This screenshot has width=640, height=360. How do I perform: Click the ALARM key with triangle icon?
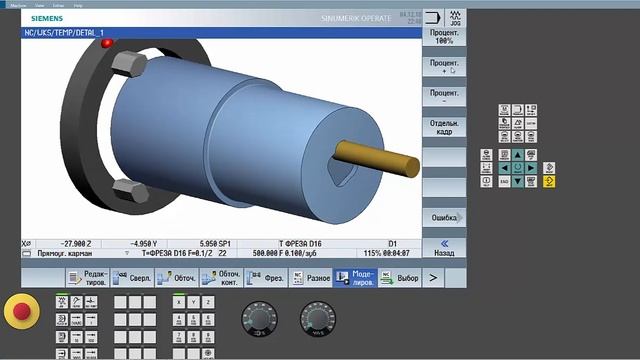(518, 123)
